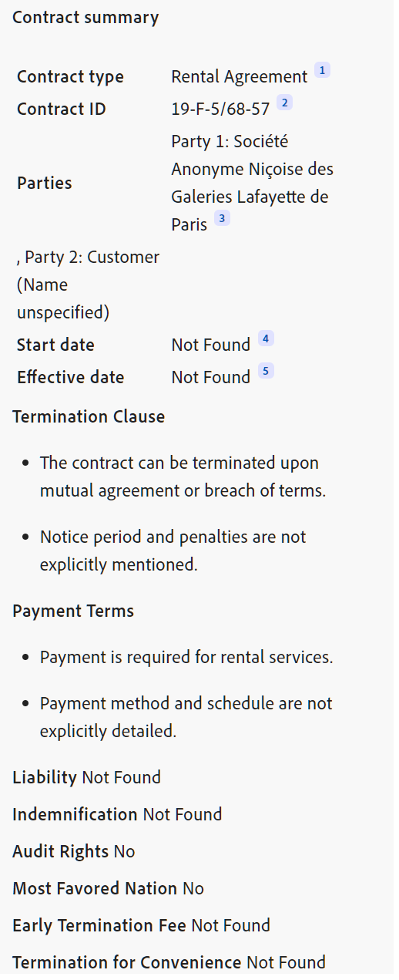Screen dimensions: 399x980
Task: Click the Contract ID value 19-F-5/68-57
Action: pyautogui.click(x=220, y=109)
